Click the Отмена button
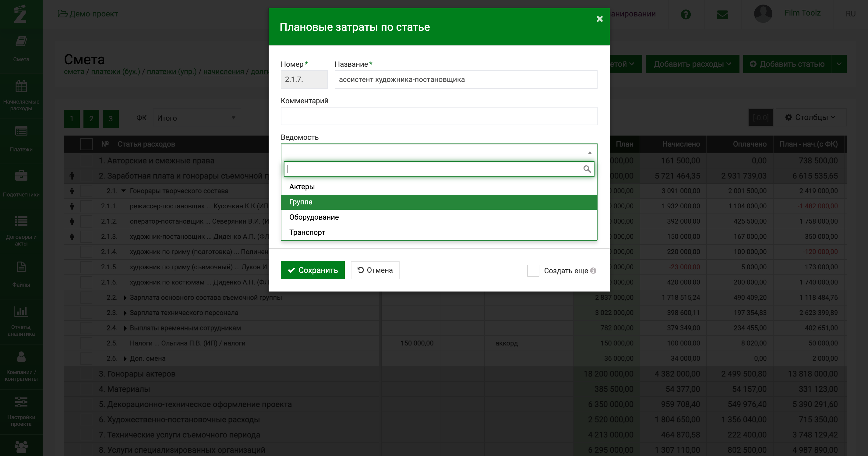868x456 pixels. tap(375, 270)
